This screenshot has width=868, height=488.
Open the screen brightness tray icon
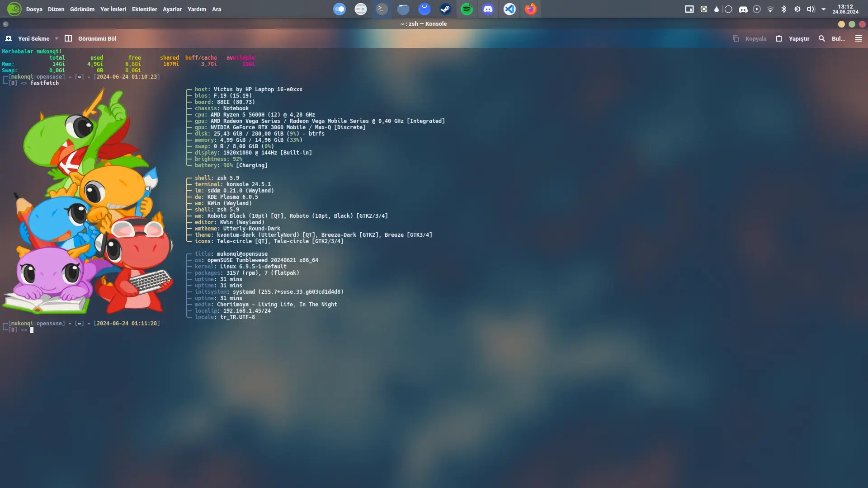[x=797, y=9]
